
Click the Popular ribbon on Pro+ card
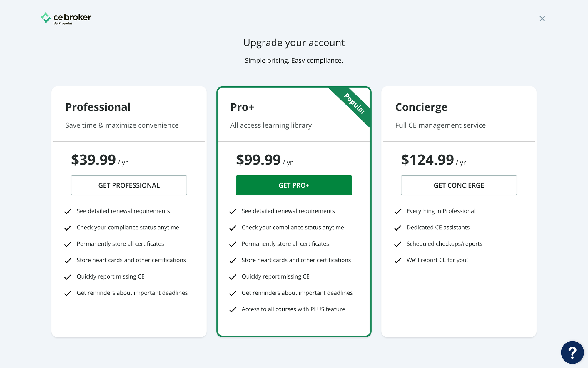[354, 104]
